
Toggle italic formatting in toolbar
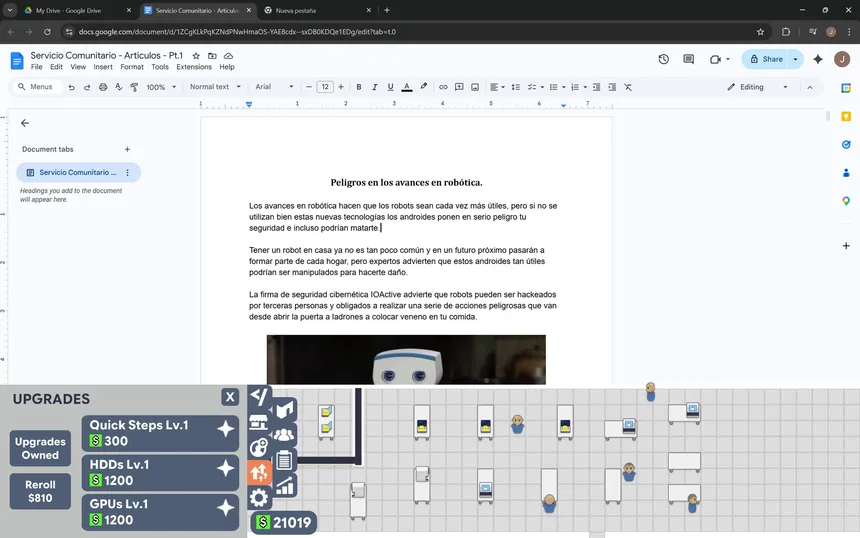click(375, 87)
